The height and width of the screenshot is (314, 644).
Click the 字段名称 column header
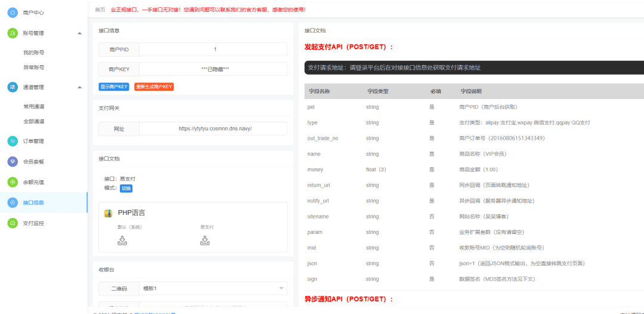pos(319,91)
